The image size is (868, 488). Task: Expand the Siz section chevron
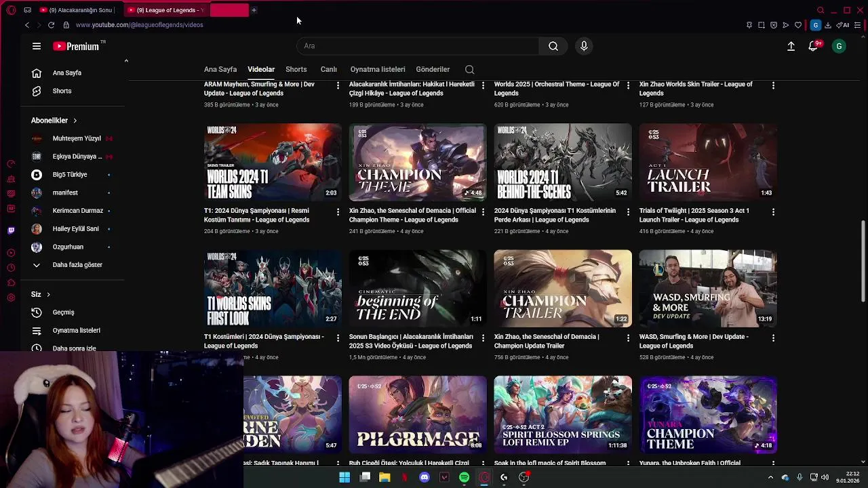pos(48,294)
